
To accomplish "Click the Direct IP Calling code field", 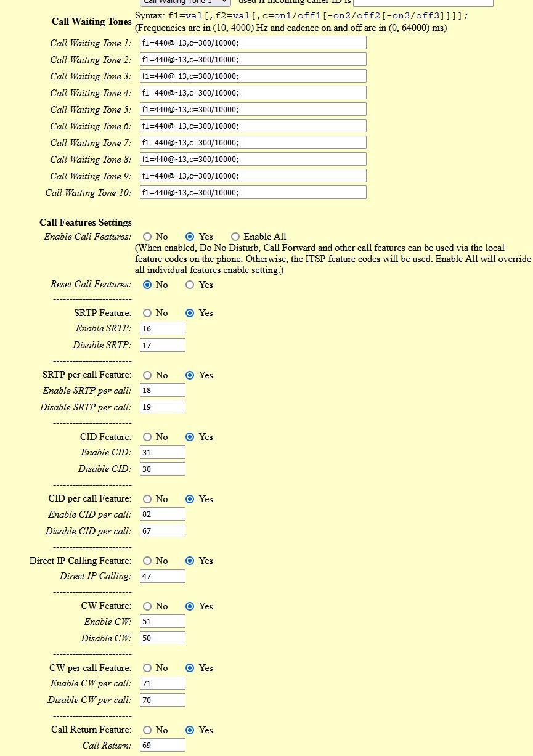I will click(163, 577).
